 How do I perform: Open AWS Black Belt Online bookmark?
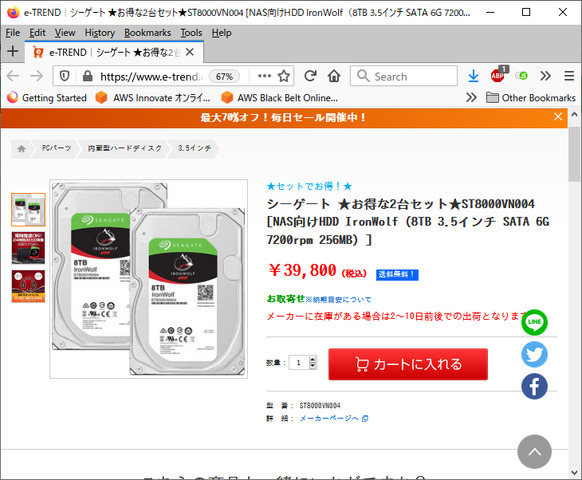(x=279, y=98)
